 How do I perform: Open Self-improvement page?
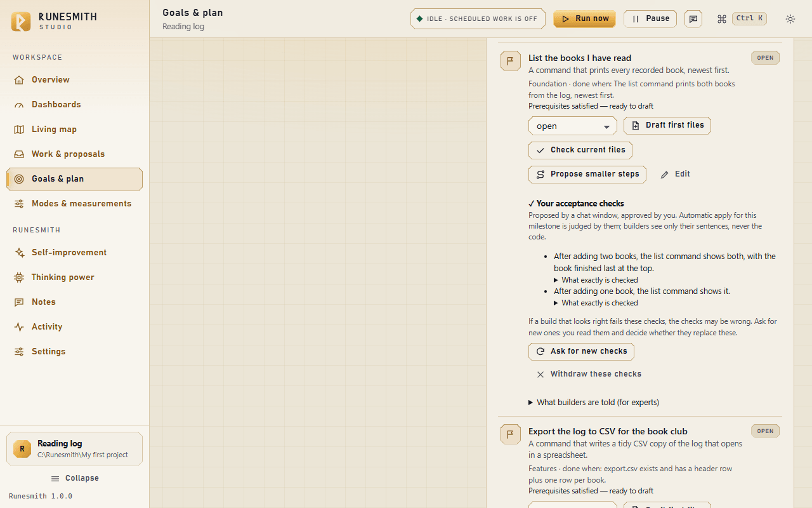[x=74, y=253]
